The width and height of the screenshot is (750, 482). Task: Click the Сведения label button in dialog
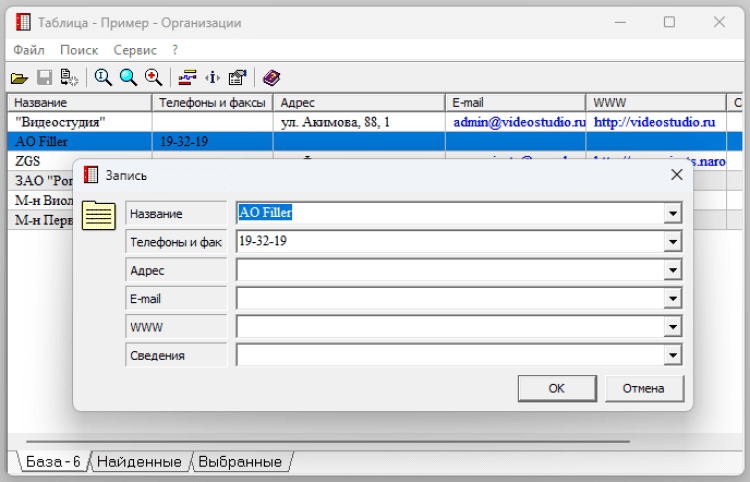tap(176, 355)
